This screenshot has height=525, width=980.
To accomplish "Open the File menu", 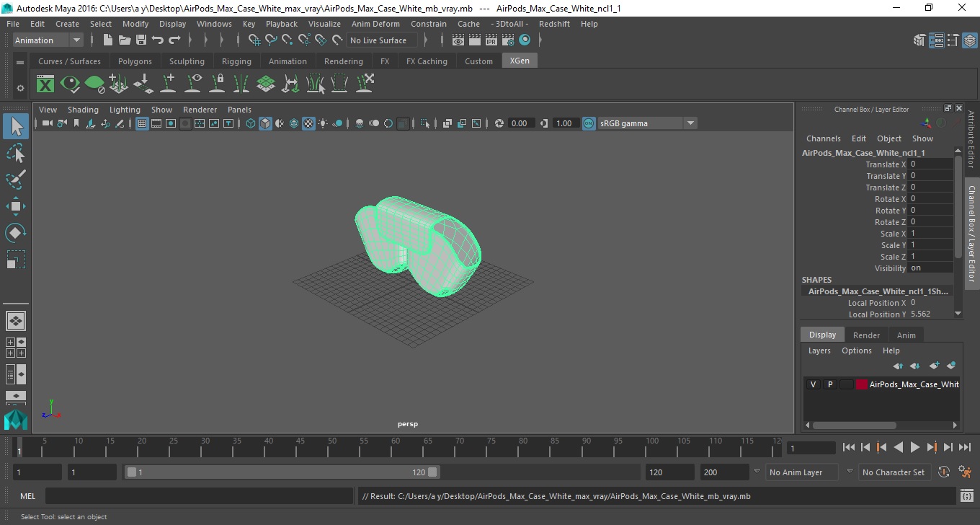I will tap(13, 24).
